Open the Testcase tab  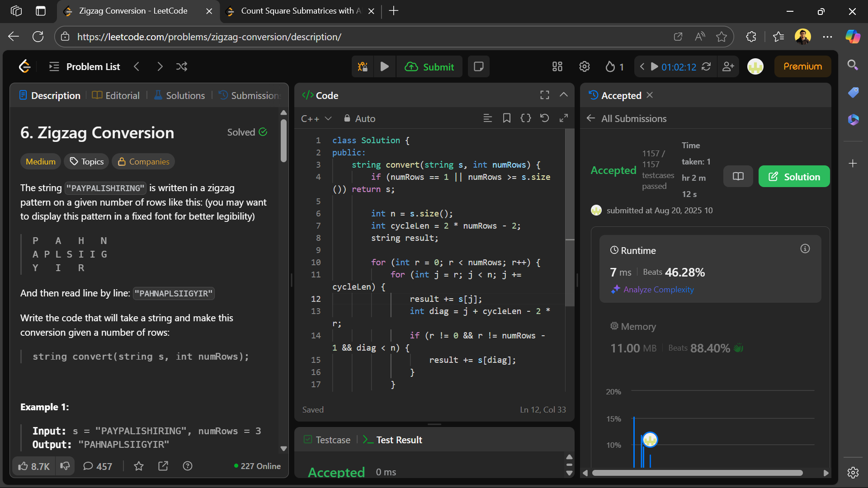point(327,440)
